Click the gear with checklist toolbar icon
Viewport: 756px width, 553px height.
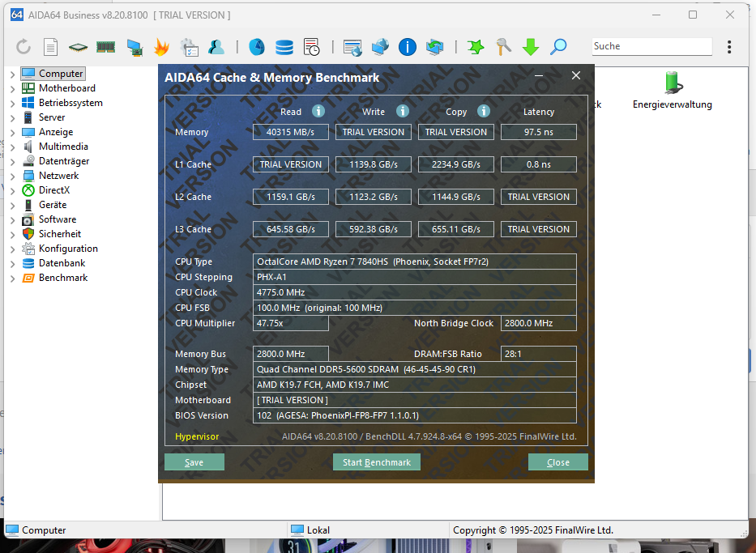(x=189, y=47)
